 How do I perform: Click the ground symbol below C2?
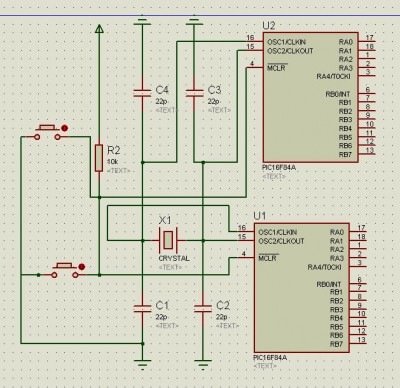203,365
